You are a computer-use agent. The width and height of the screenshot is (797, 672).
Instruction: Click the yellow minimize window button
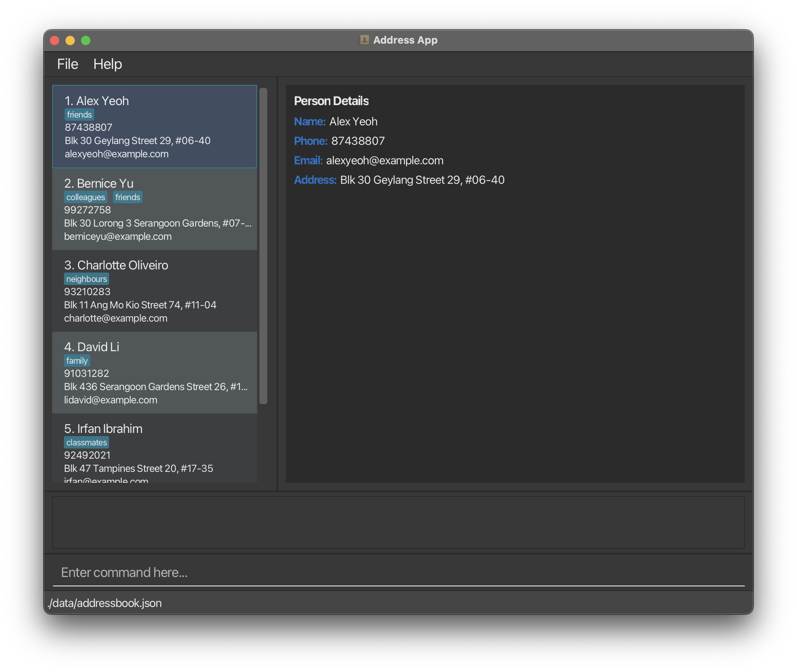(70, 40)
